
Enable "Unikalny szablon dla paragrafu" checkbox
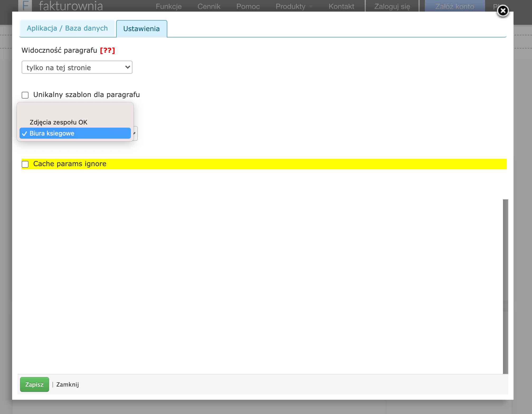25,95
